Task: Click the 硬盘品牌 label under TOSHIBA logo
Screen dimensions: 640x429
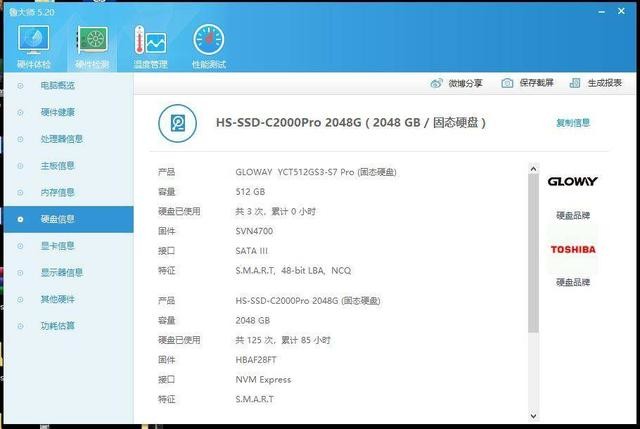Action: pos(573,282)
